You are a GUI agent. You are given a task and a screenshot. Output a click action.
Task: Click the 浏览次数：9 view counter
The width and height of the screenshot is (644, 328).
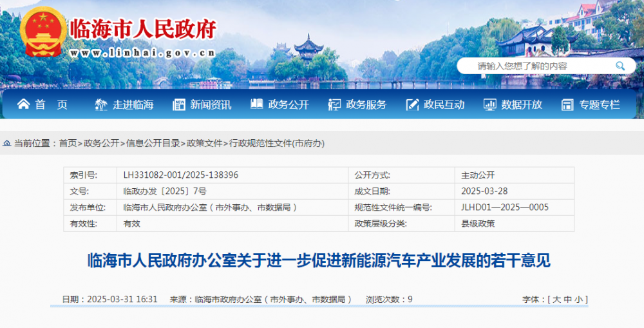point(389,299)
